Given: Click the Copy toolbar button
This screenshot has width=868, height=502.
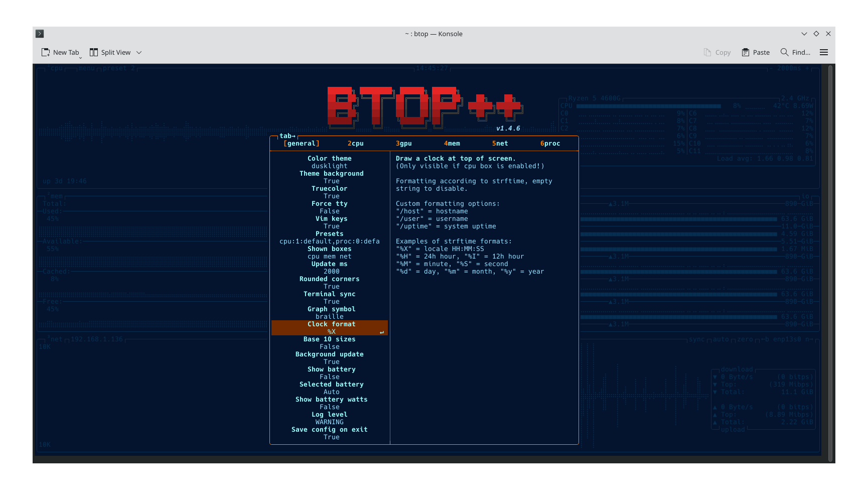Looking at the screenshot, I should point(717,52).
